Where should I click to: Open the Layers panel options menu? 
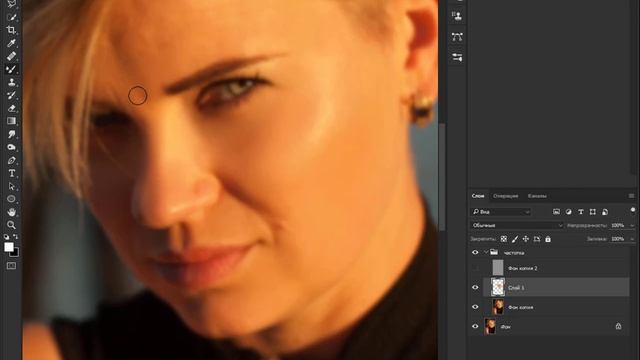coord(631,196)
